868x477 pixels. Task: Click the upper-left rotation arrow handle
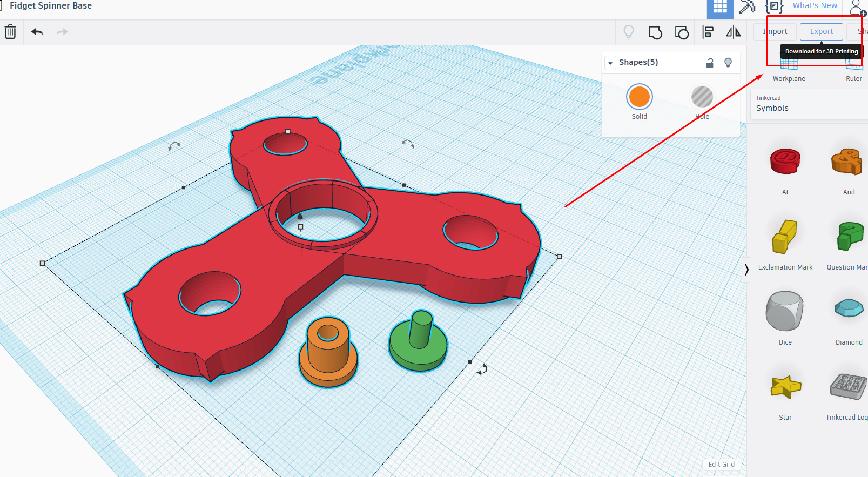tap(174, 146)
